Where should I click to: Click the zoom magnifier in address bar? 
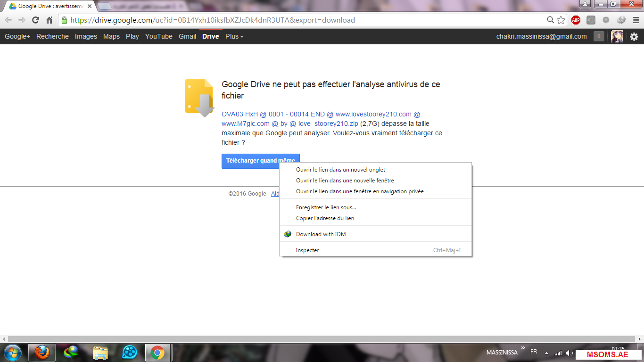(550, 20)
